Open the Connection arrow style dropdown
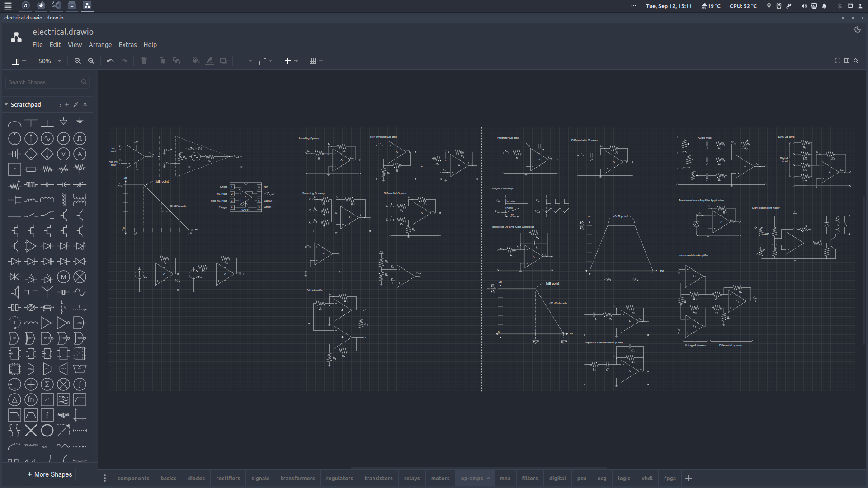This screenshot has height=488, width=868. pos(245,61)
